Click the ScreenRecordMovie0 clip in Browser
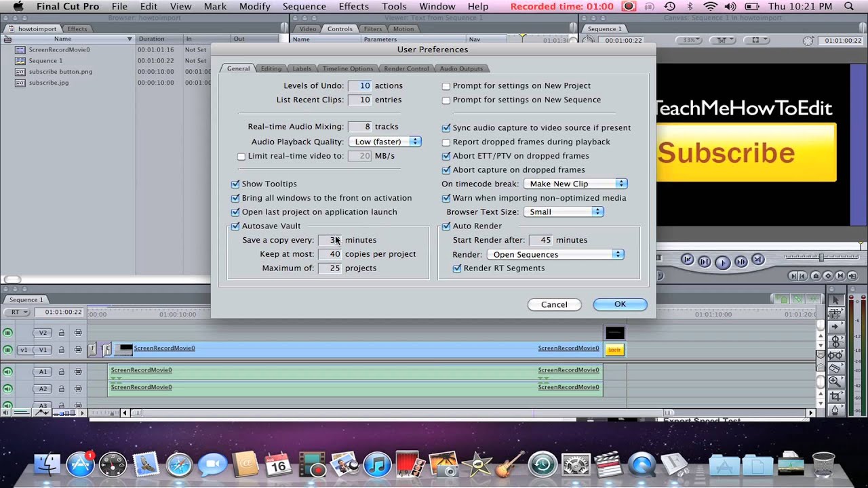The image size is (868, 488). click(59, 49)
